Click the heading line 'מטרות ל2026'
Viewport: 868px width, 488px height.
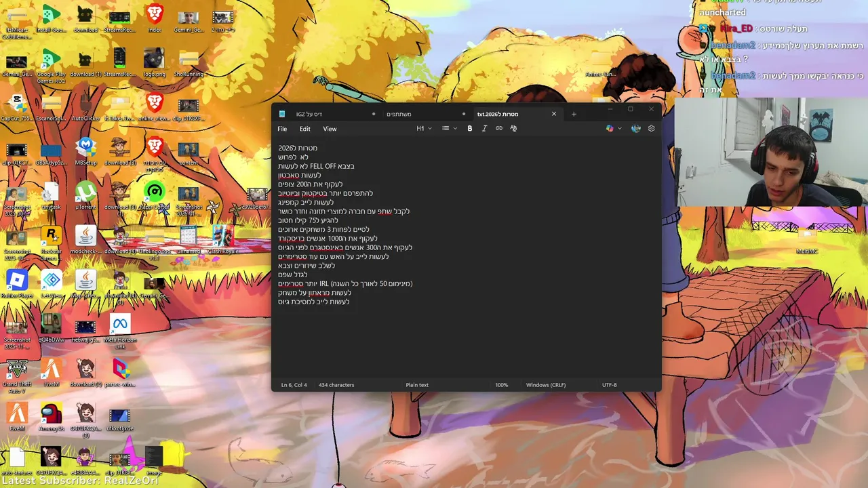[298, 148]
